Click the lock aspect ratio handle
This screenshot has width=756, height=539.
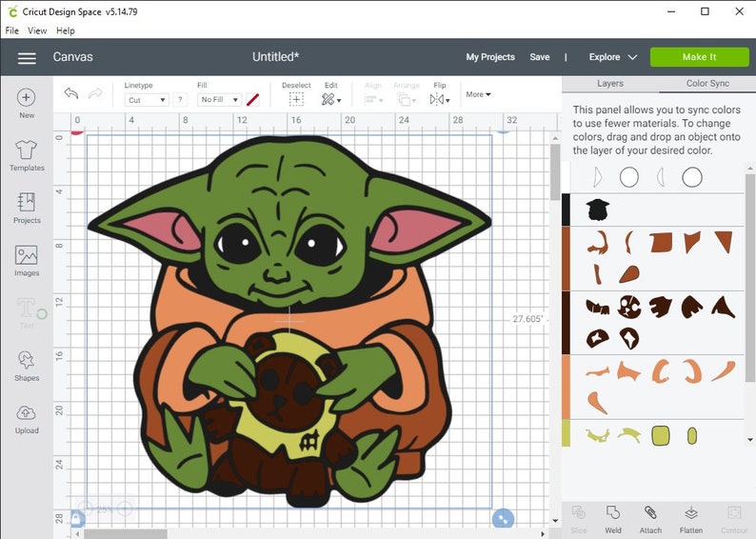pyautogui.click(x=77, y=519)
